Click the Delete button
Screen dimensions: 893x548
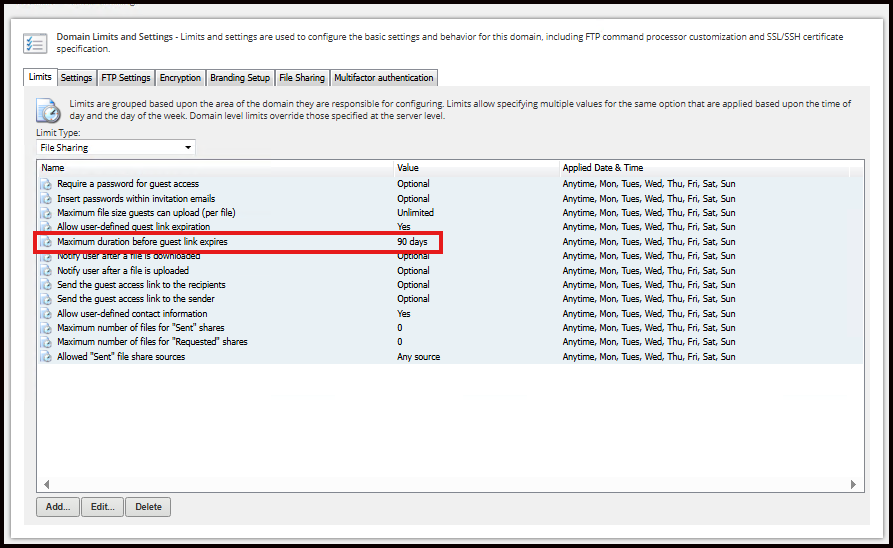point(148,506)
